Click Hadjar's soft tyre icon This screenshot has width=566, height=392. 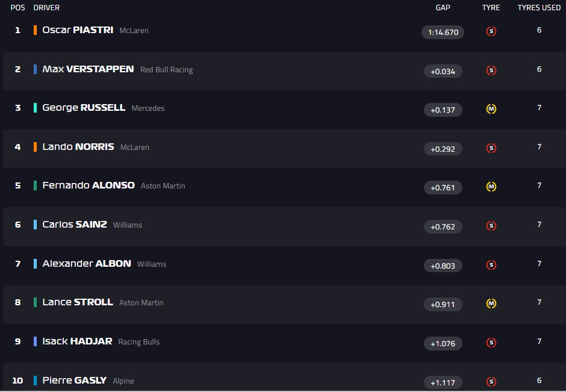coord(491,343)
